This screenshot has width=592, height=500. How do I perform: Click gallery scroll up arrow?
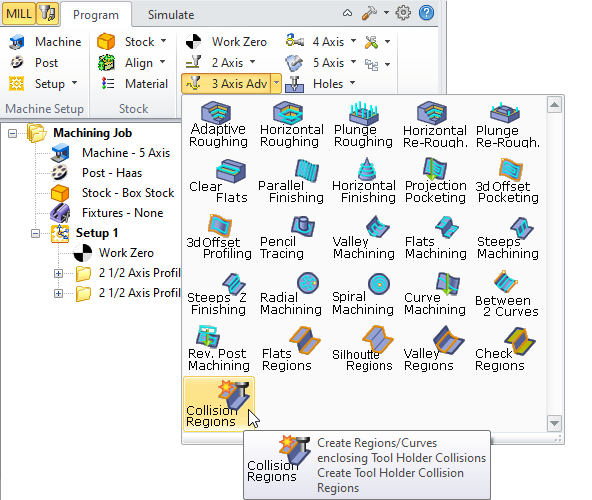(x=554, y=105)
